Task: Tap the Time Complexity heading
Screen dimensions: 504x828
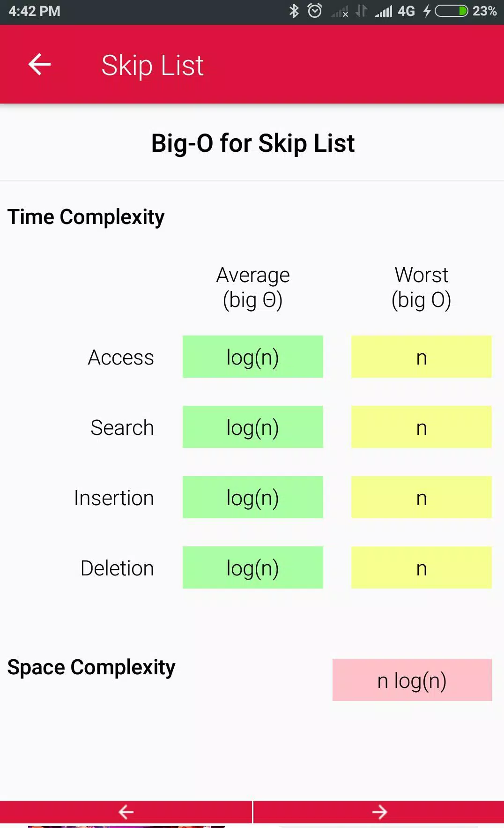Action: [86, 217]
